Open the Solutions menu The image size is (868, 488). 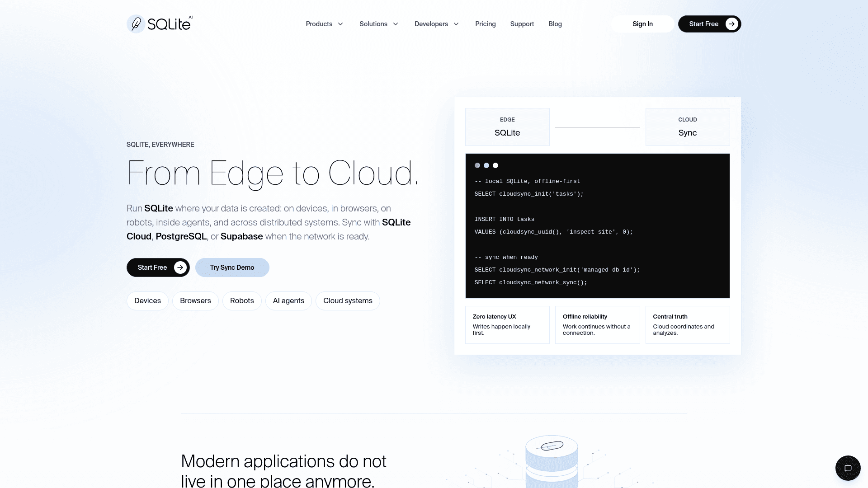click(379, 24)
